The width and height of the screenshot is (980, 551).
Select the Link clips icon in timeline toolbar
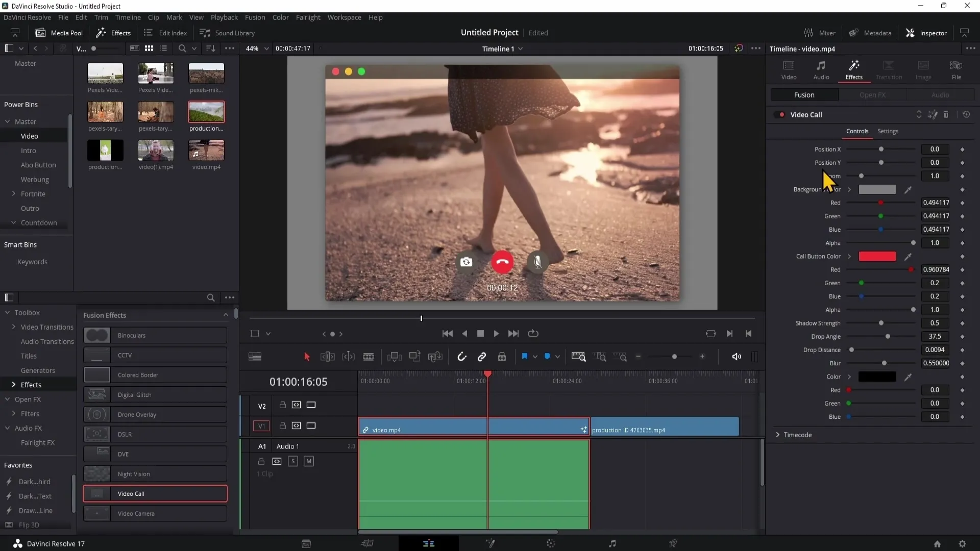482,357
